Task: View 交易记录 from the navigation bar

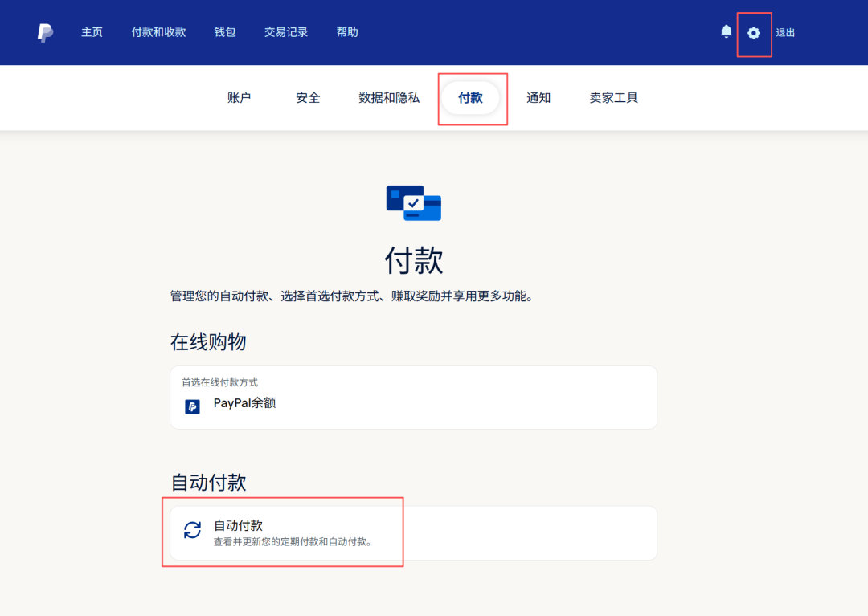Action: 285,32
